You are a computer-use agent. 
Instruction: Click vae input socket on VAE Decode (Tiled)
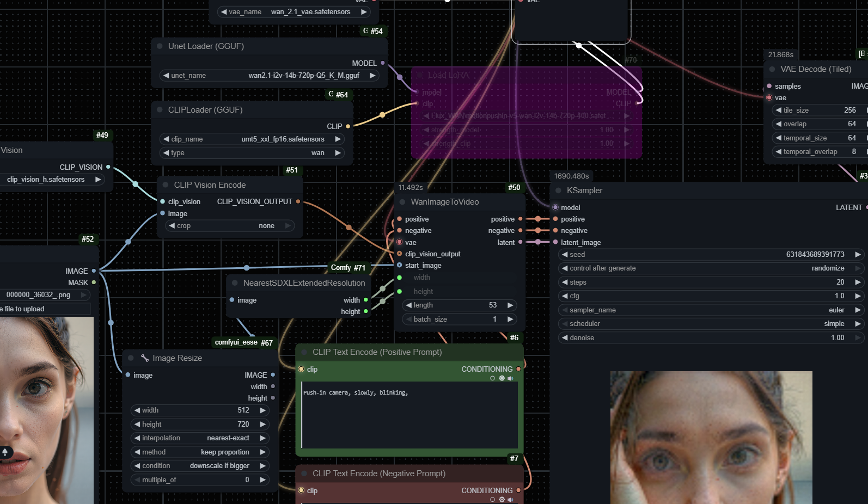pyautogui.click(x=769, y=98)
